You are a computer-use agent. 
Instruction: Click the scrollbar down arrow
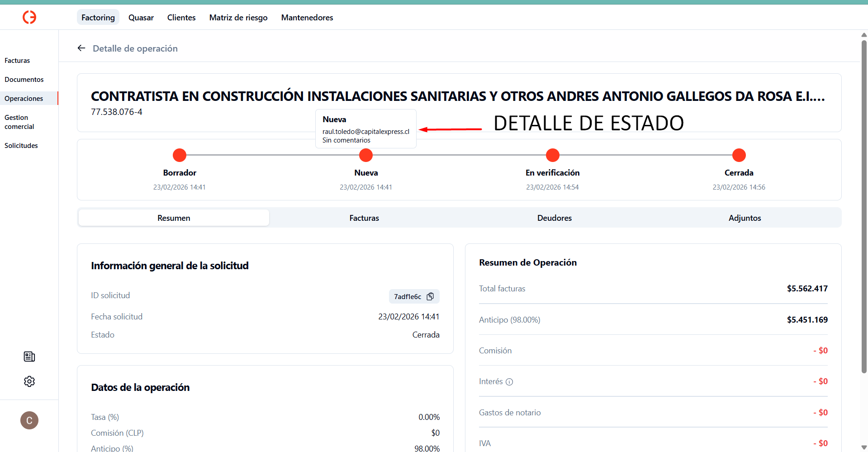pyautogui.click(x=863, y=447)
